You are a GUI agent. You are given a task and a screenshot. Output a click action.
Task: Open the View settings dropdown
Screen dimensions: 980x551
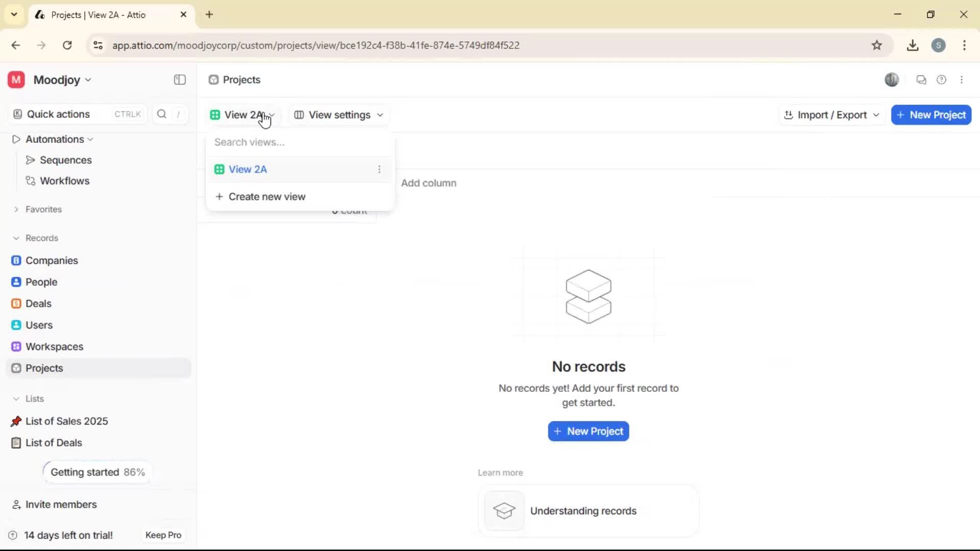338,115
